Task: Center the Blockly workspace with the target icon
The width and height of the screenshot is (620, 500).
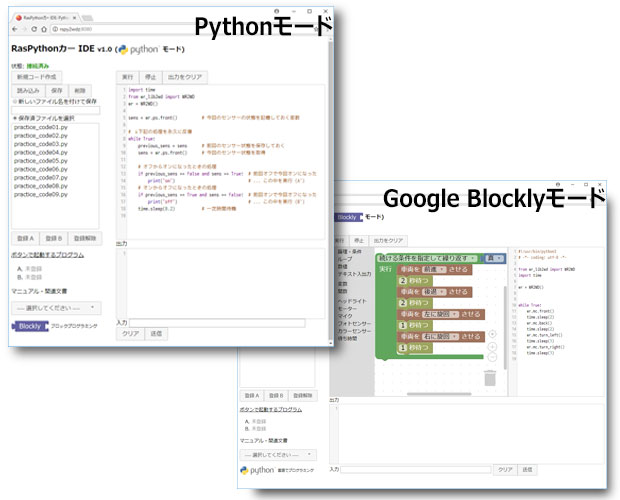Action: (x=492, y=334)
